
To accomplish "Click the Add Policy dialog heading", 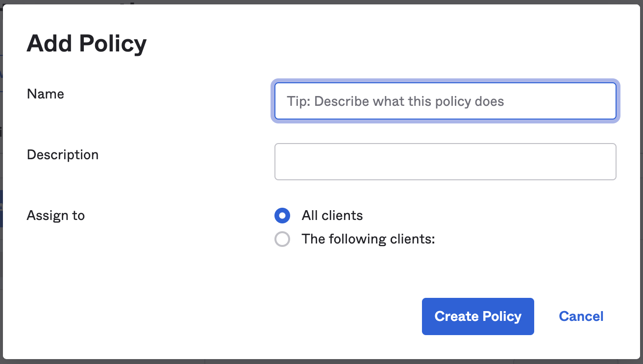I will coord(87,43).
